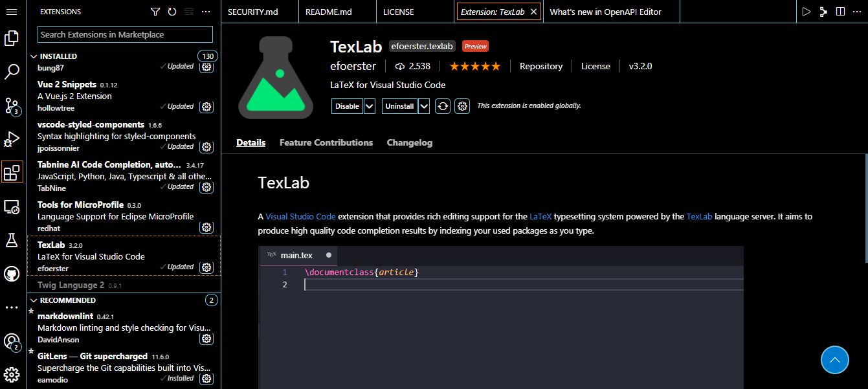This screenshot has width=868, height=389.
Task: Click the main.tex preview image
Action: (501, 317)
